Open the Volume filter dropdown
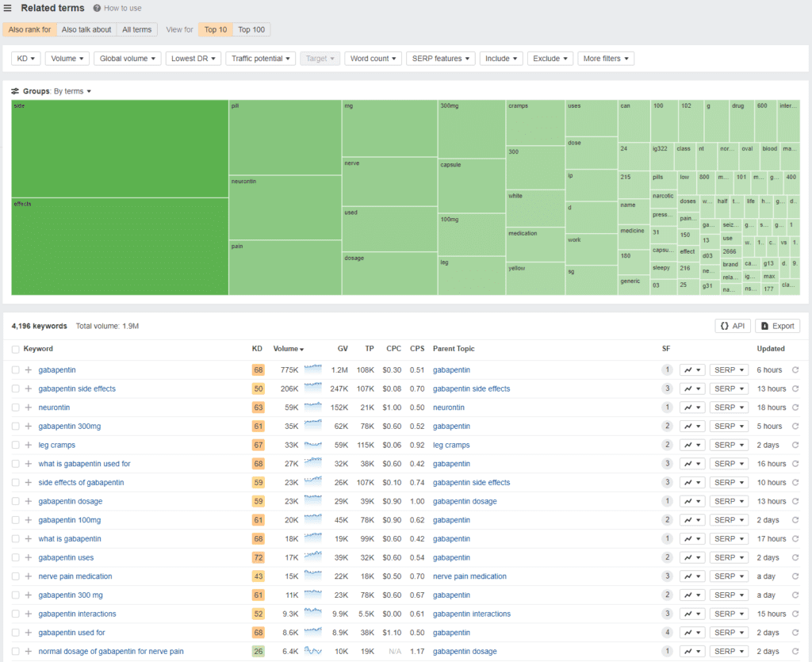 pos(67,59)
